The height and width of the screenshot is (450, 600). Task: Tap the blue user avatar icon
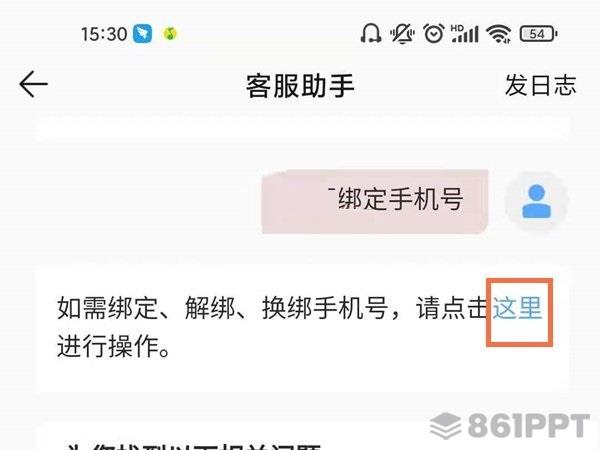(536, 201)
